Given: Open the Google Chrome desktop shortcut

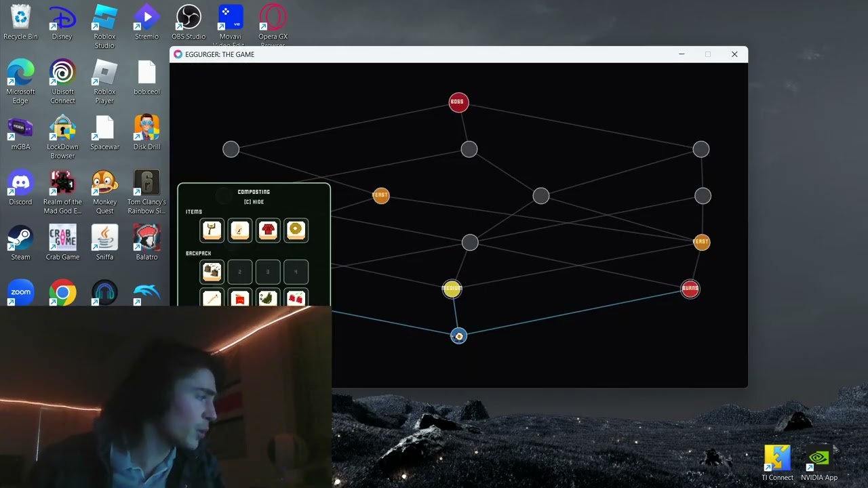Looking at the screenshot, I should pyautogui.click(x=62, y=292).
